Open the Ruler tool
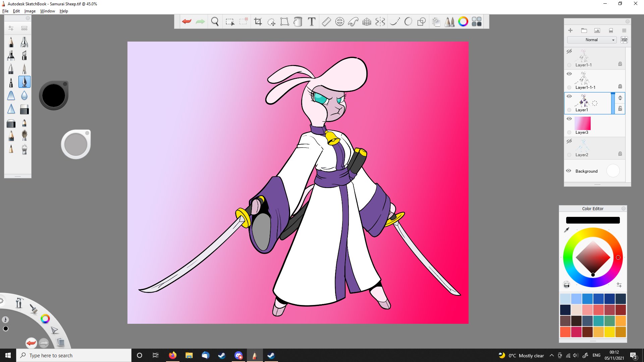 point(326,22)
